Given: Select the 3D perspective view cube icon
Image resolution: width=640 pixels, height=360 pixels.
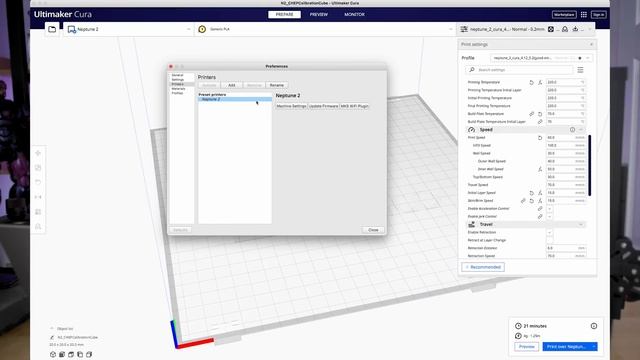Looking at the screenshot, I should (x=53, y=355).
